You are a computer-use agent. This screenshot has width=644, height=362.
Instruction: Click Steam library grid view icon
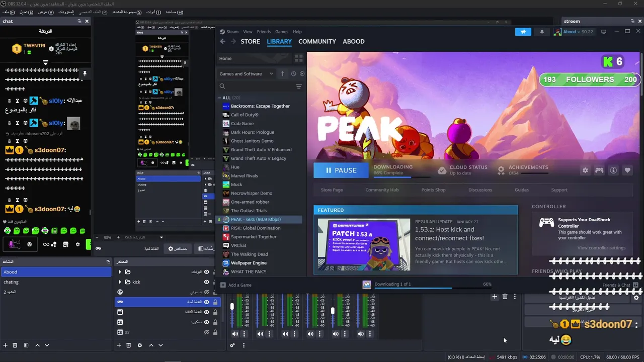(298, 58)
